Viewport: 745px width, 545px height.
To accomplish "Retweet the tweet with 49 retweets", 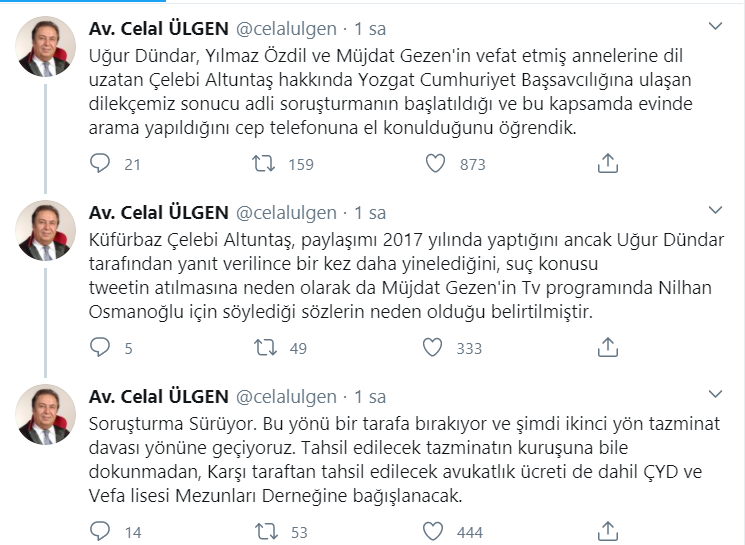I will point(264,347).
